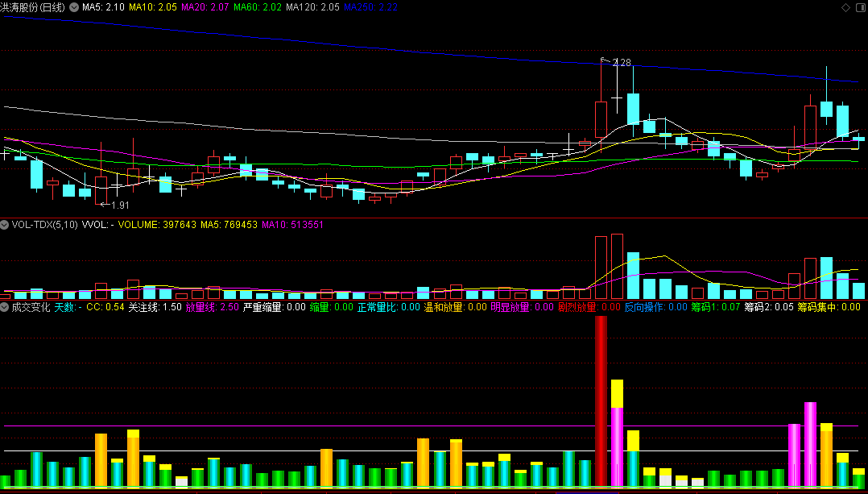Select the MA250: 2.22 label
Viewport: 868px width, 494px height.
click(x=370, y=8)
